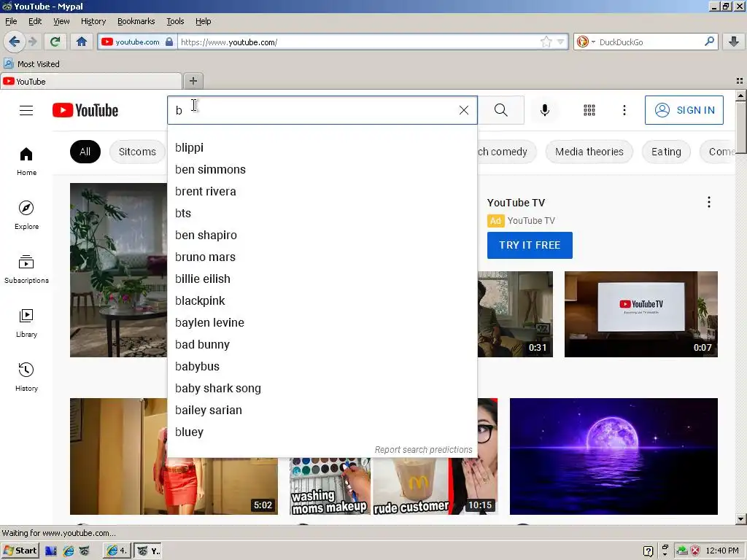Open a new tab with the plus button
This screenshot has height=560, width=747.
pyautogui.click(x=193, y=81)
